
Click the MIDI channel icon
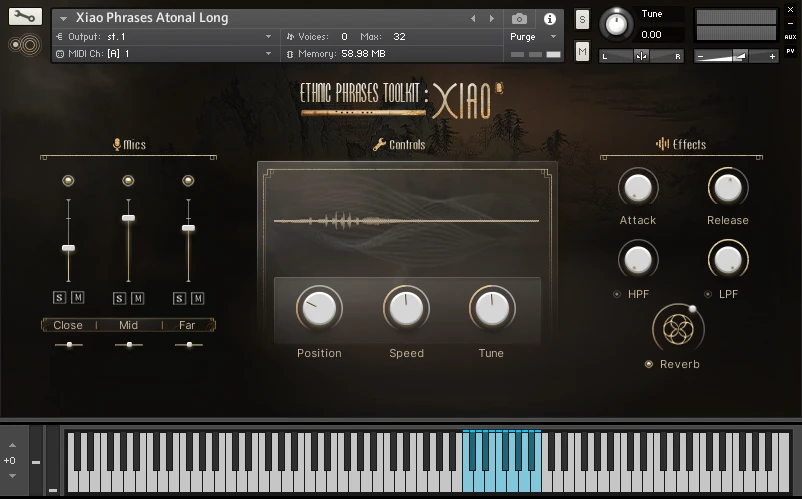pos(60,54)
